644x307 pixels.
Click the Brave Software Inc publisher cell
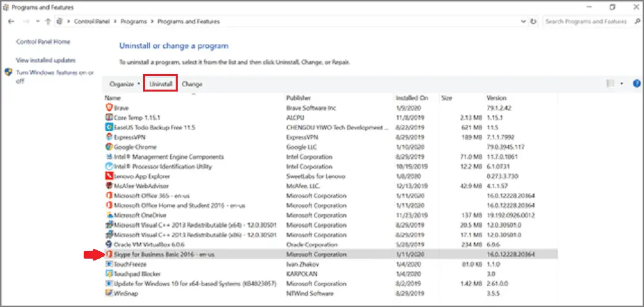pyautogui.click(x=311, y=108)
